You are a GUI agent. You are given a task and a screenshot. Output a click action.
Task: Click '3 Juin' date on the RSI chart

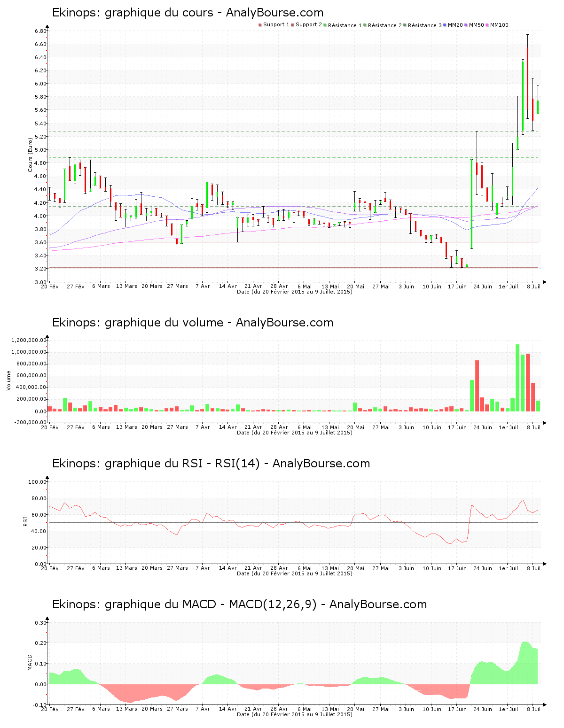(x=406, y=568)
